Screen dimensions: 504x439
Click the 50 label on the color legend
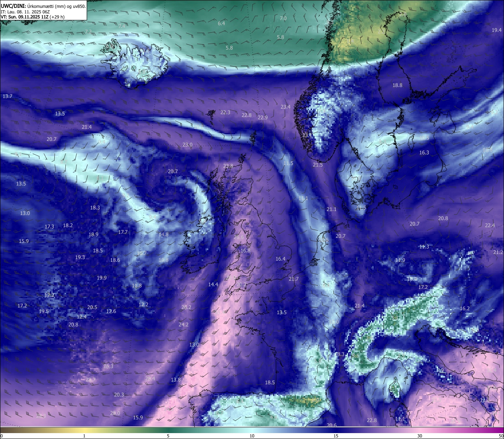[500, 436]
